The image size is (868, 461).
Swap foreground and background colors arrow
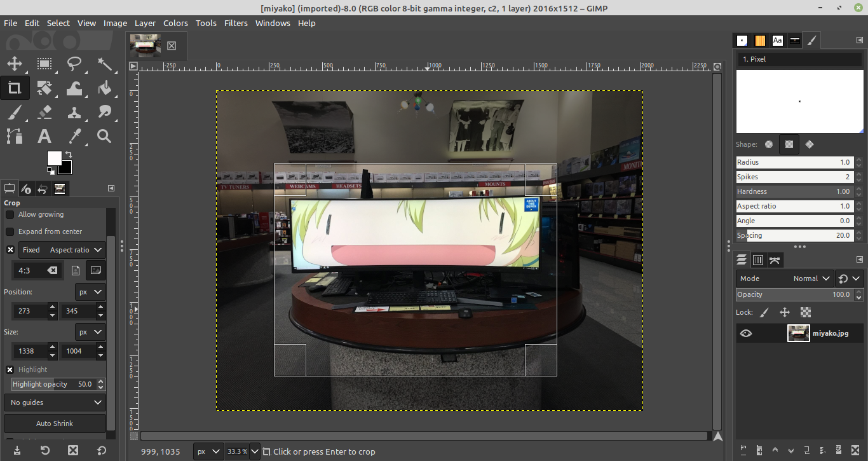[69, 155]
